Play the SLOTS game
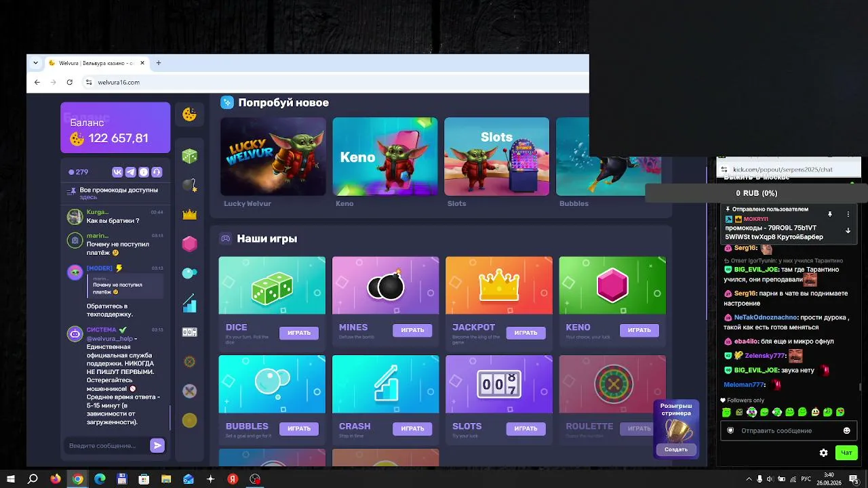This screenshot has width=868, height=488. point(526,428)
